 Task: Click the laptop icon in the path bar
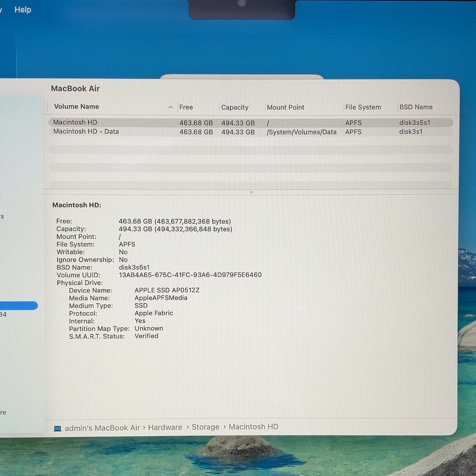pyautogui.click(x=58, y=428)
